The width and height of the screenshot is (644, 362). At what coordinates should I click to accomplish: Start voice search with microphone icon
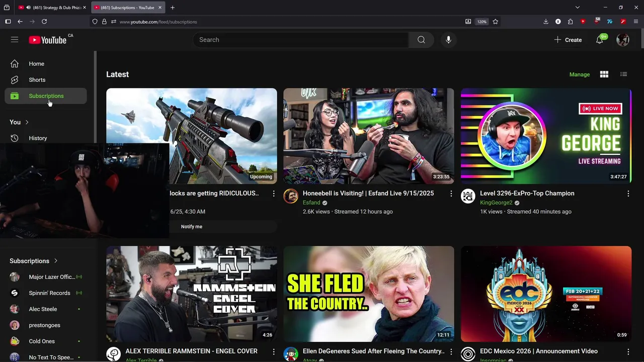tap(448, 40)
